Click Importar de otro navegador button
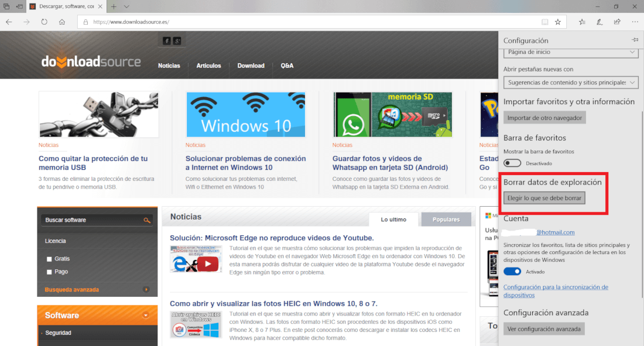Image resolution: width=644 pixels, height=346 pixels. (x=544, y=118)
